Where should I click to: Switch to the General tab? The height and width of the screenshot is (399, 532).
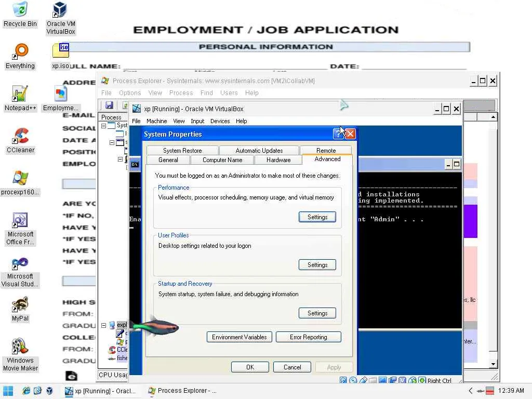(x=168, y=160)
